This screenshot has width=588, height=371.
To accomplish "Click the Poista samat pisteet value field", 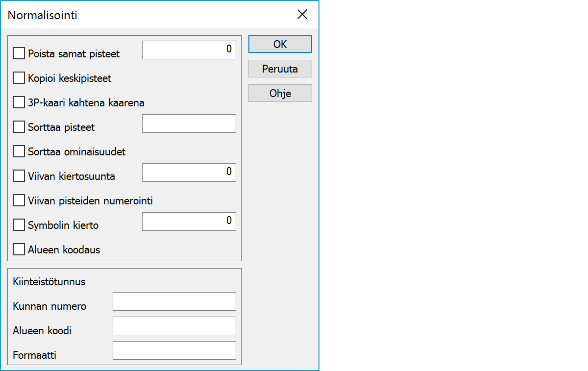I will [189, 50].
